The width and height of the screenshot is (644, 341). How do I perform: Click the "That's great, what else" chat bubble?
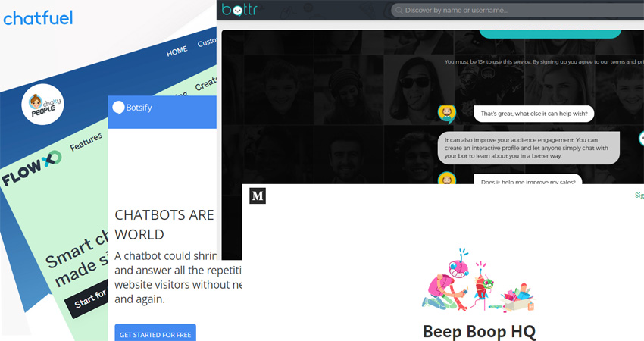click(x=534, y=114)
